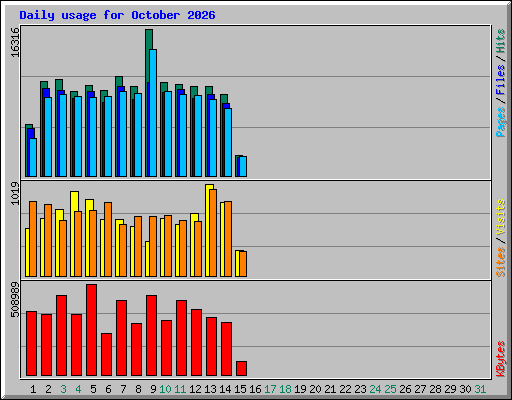Screen dimensions: 512x400
Task: Click day 31 on the x-axis
Action: pyautogui.click(x=480, y=389)
